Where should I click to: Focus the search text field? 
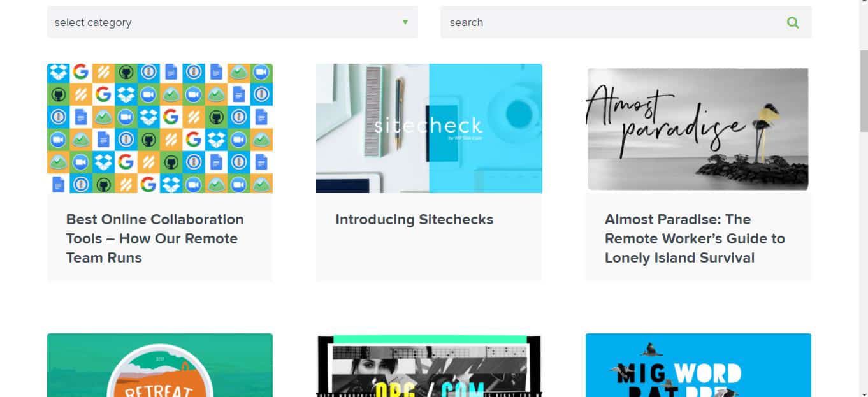626,22
